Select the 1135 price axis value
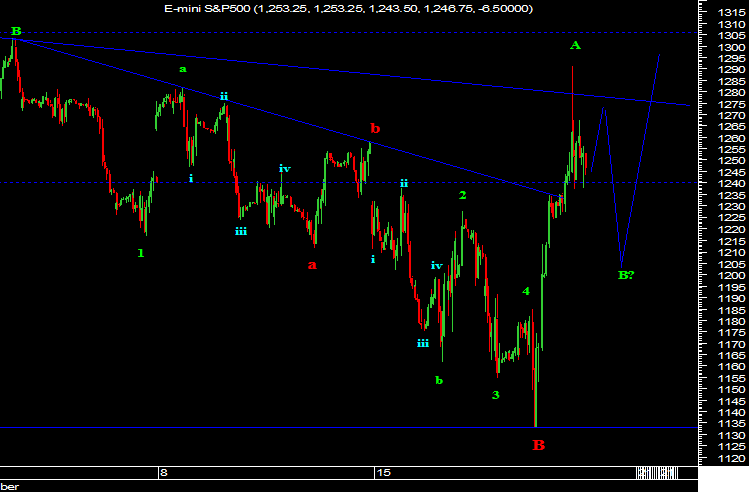 (x=731, y=424)
